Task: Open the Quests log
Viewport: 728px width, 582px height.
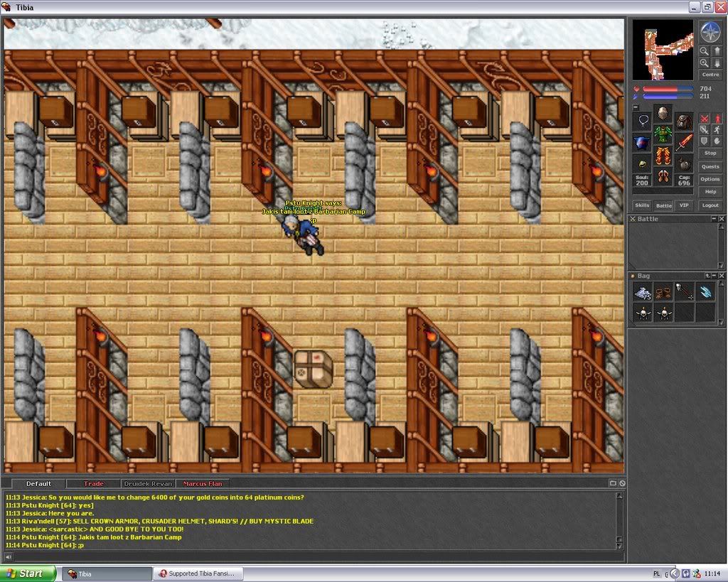Action: [710, 166]
